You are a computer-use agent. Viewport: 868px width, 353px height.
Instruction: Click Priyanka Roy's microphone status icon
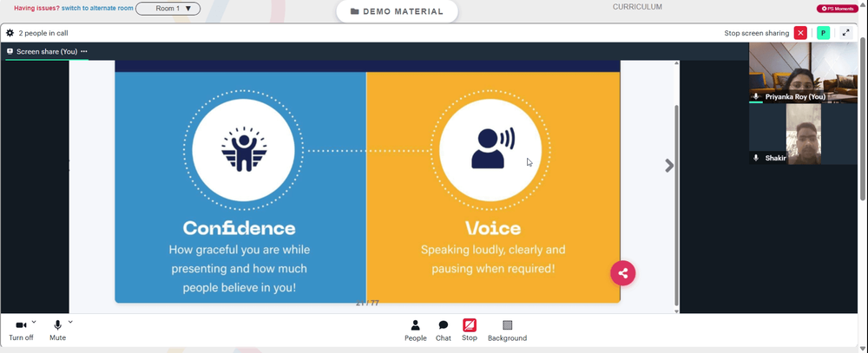click(x=756, y=96)
